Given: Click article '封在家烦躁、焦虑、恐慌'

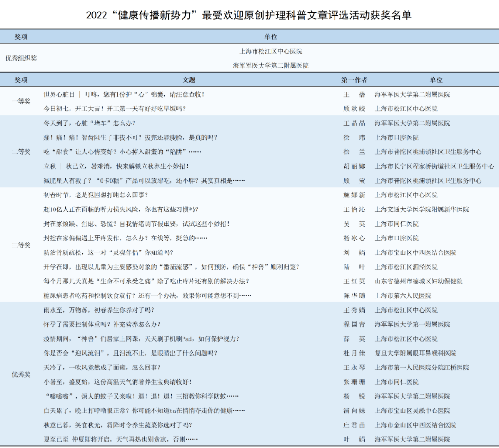Looking at the screenshot, I should [x=137, y=223].
